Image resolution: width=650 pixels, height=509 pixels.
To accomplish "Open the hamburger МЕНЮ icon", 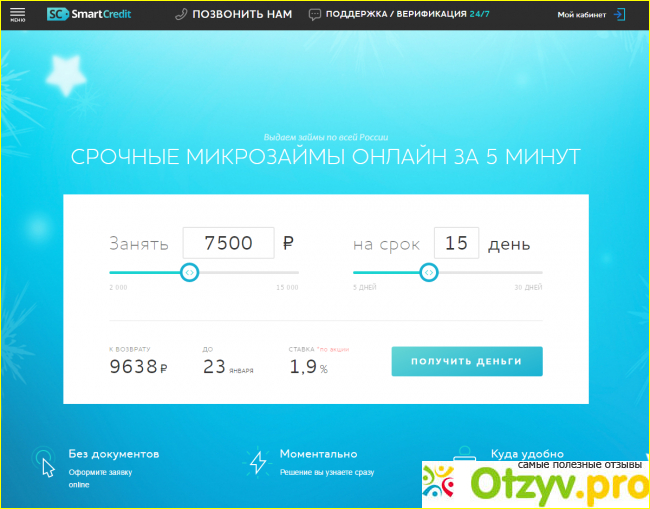I will [x=17, y=14].
